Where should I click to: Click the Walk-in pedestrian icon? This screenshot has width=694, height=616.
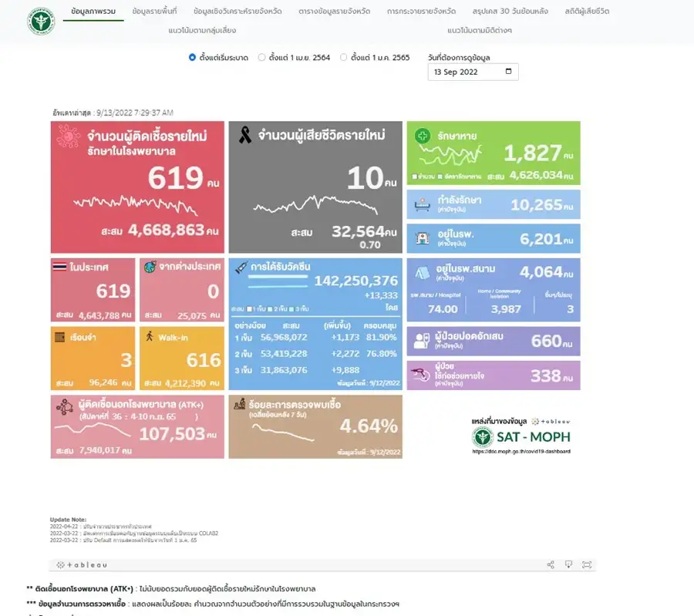point(150,335)
